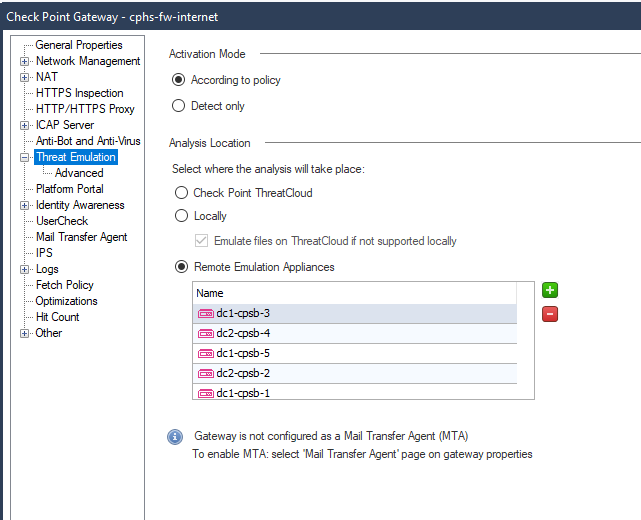
Task: Click the red minus remove appliance button
Action: point(550,314)
